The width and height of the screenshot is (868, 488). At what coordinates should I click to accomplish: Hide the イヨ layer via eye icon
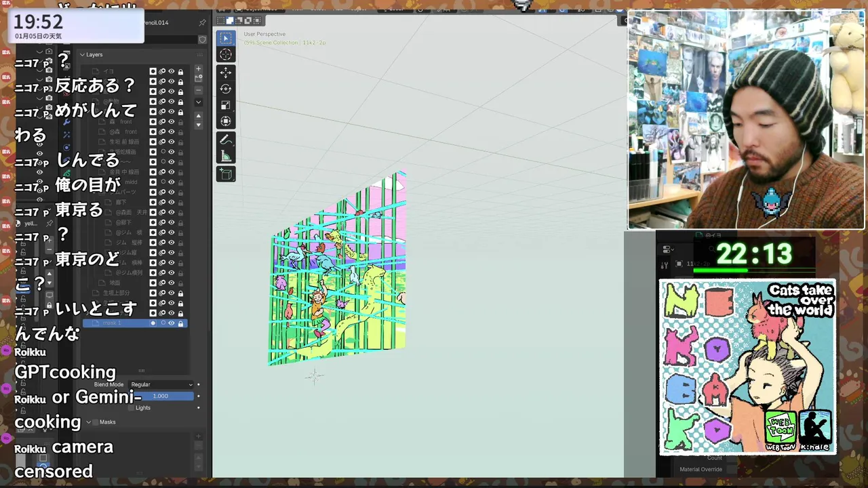tap(172, 71)
